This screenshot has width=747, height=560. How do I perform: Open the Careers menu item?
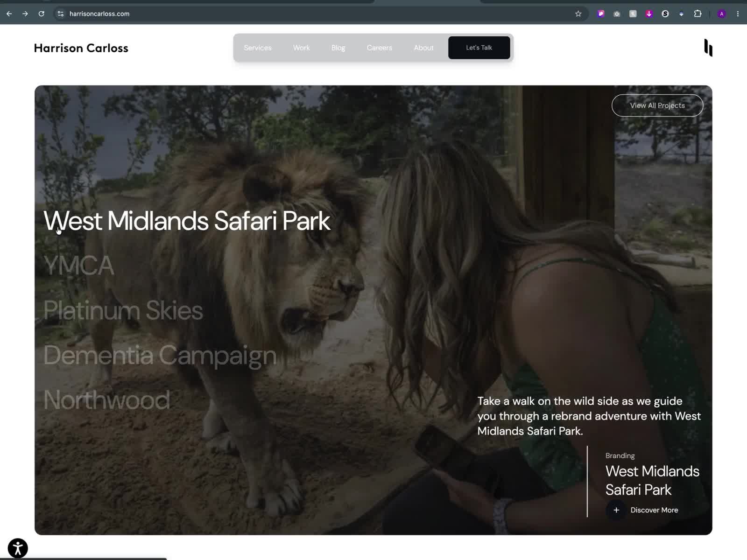380,48
